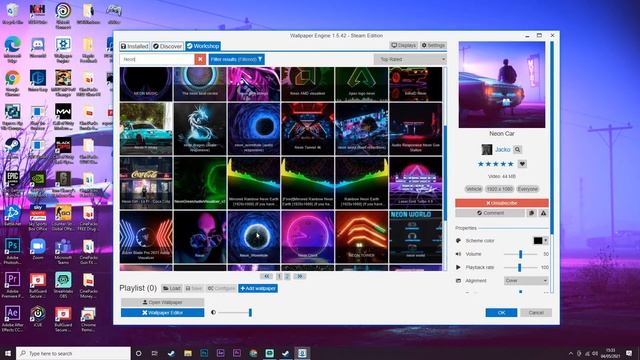Click the copy icon next to Comment
Image resolution: width=640 pixels, height=360 pixels.
531,213
